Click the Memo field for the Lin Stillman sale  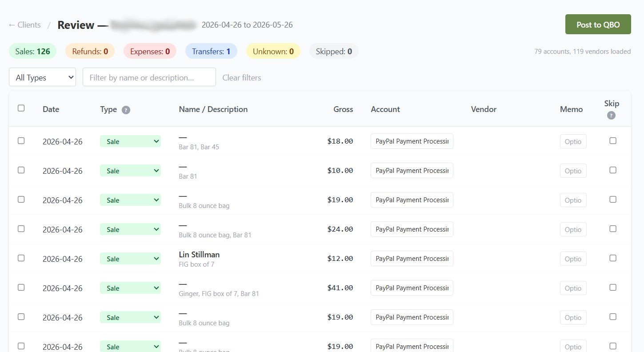pos(573,259)
